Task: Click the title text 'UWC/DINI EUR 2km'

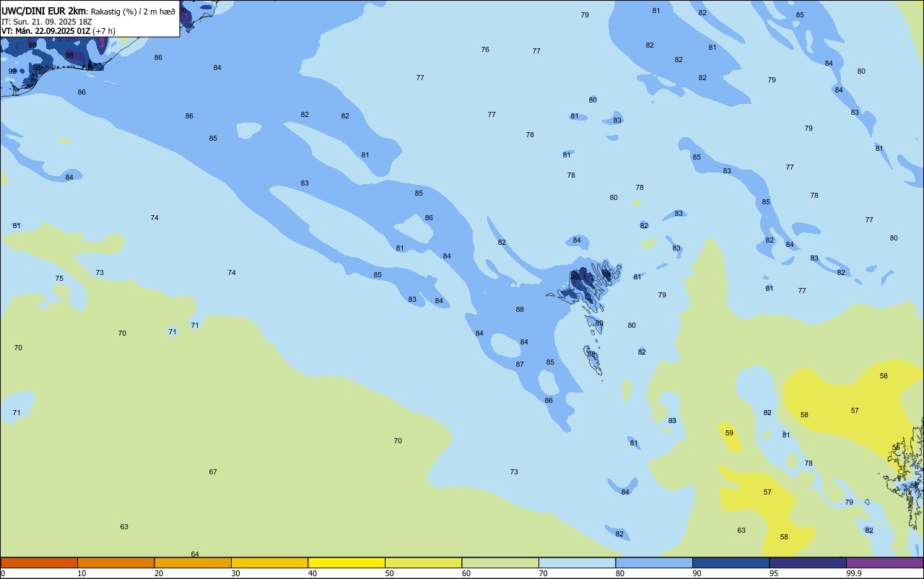Action: 44,11
